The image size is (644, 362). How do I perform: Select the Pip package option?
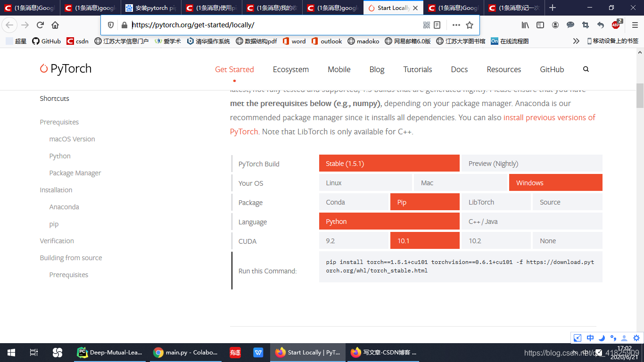(x=425, y=202)
